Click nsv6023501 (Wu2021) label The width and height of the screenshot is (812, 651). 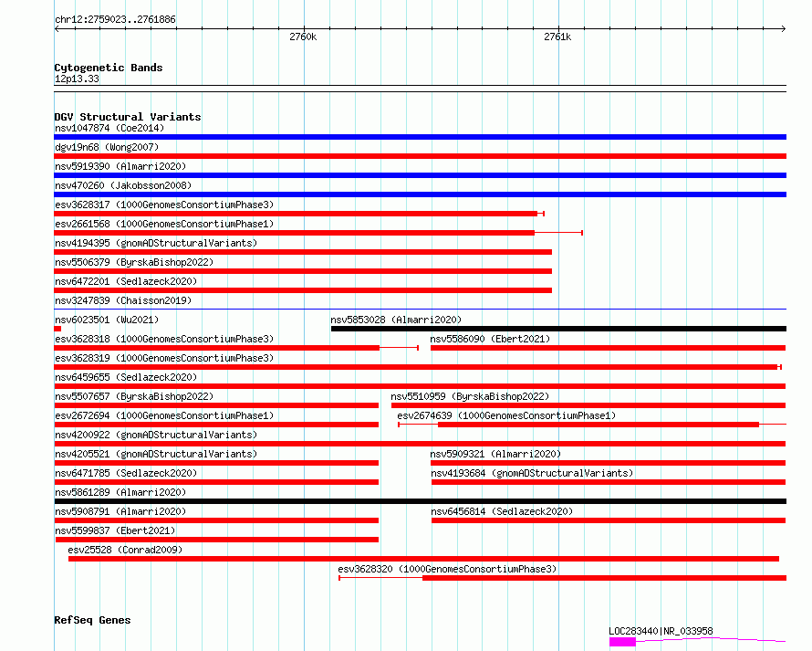pos(107,320)
